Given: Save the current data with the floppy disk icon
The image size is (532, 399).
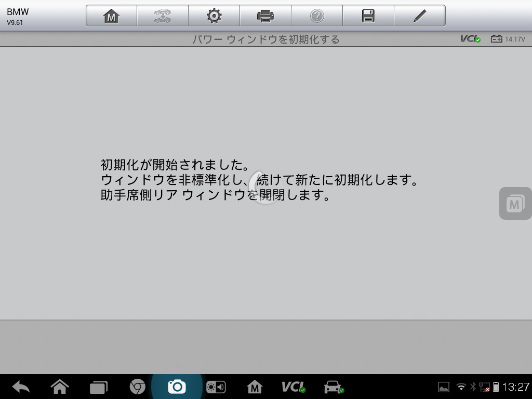Looking at the screenshot, I should [x=368, y=16].
